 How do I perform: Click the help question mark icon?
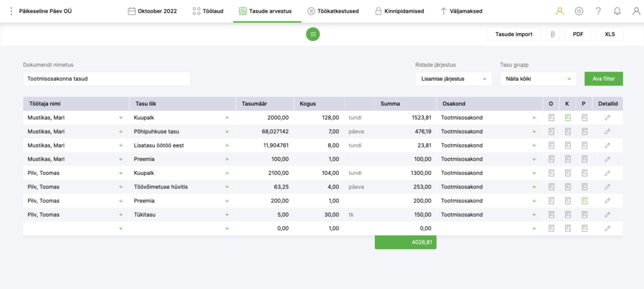(598, 11)
